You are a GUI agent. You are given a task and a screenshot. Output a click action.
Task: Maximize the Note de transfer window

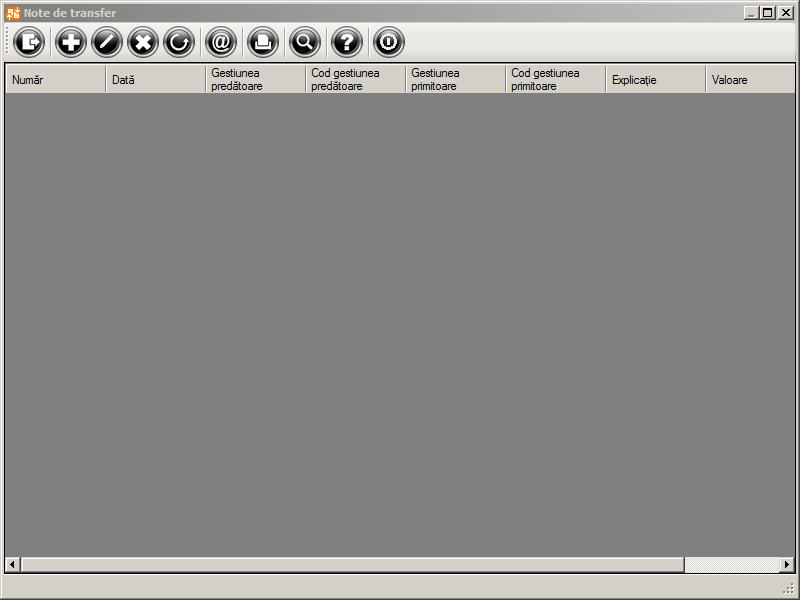pyautogui.click(x=767, y=13)
